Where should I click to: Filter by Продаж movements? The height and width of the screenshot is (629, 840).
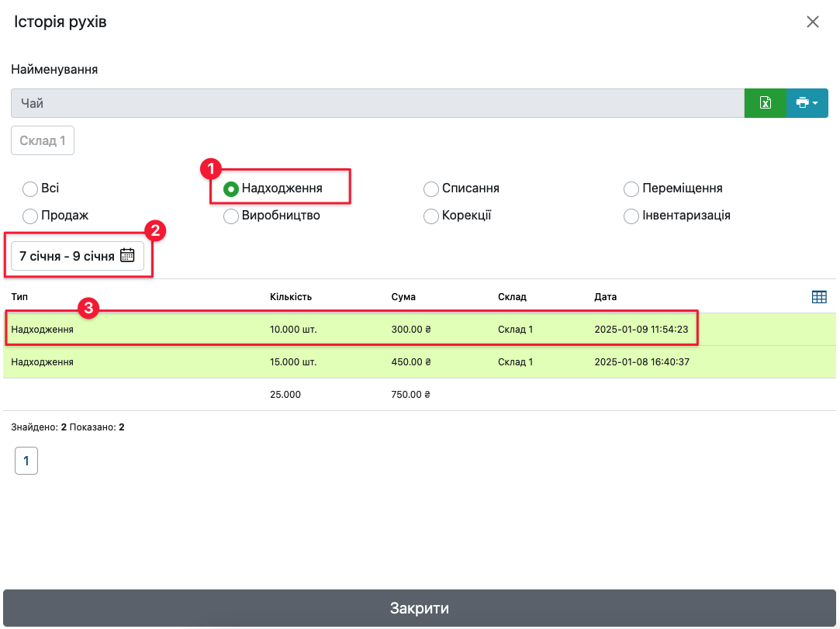tap(30, 216)
